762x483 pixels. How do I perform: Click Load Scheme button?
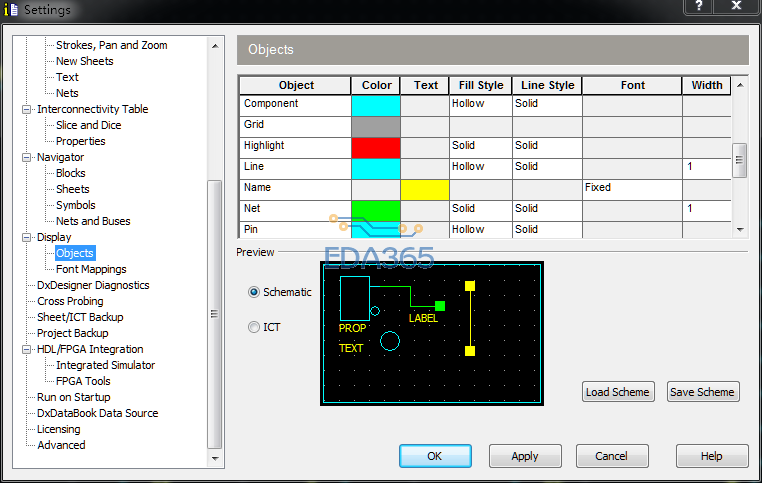pos(618,392)
